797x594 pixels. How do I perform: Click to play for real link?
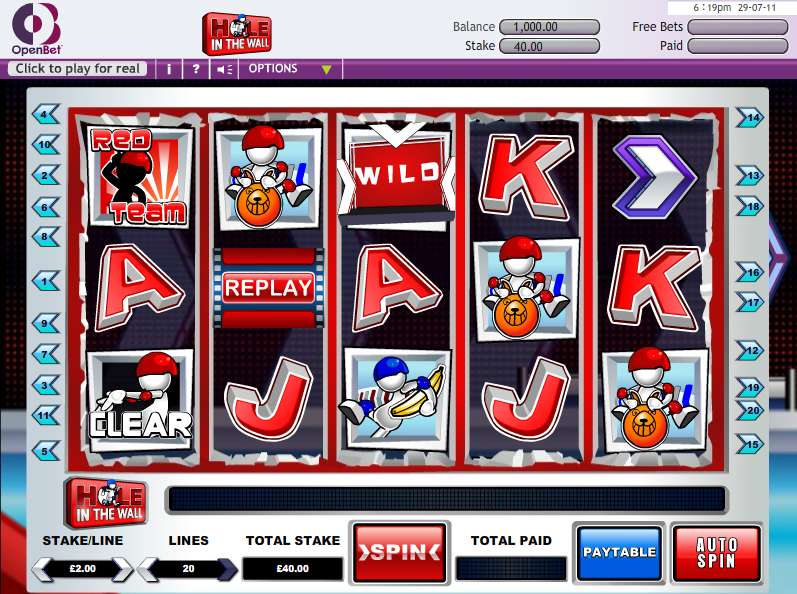pyautogui.click(x=77, y=69)
